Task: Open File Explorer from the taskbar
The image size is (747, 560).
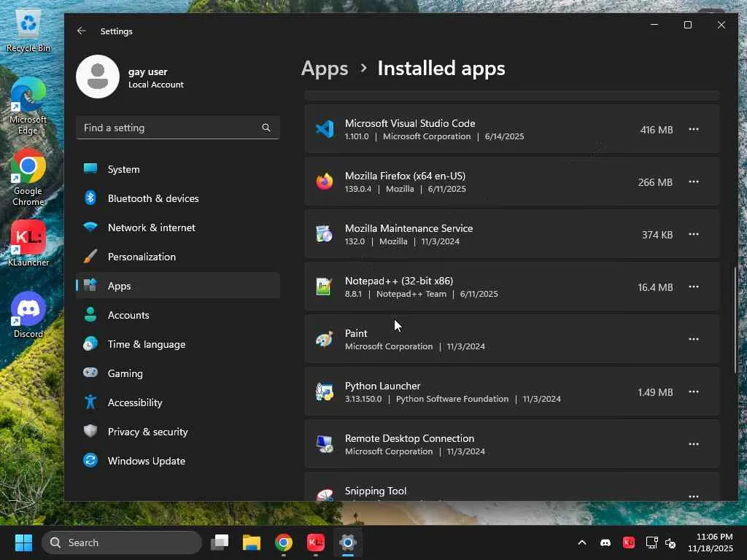Action: (252, 542)
